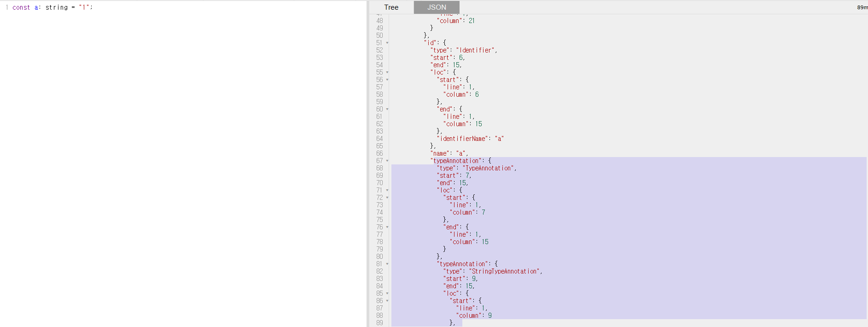Image resolution: width=868 pixels, height=327 pixels.
Task: Click line number 64 in JSON gutter
Action: click(379, 139)
